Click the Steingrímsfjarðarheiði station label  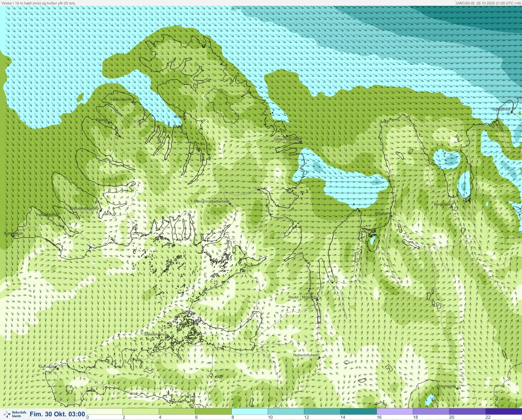coord(211,201)
